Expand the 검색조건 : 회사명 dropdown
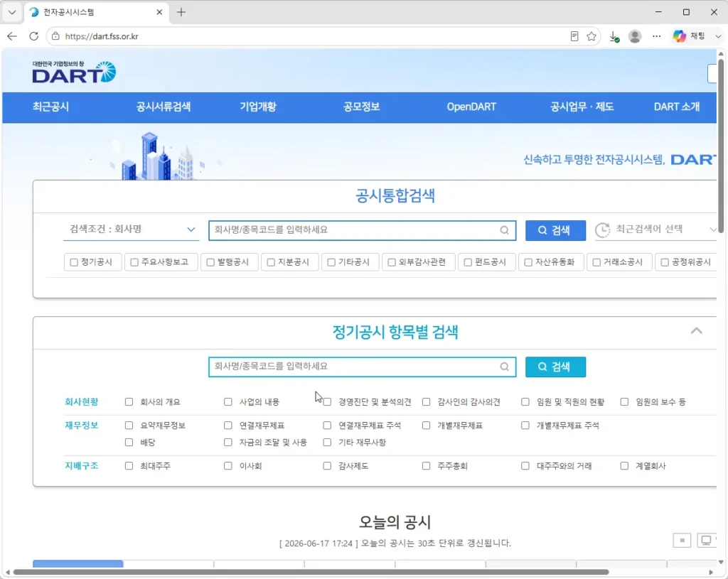The width and height of the screenshot is (728, 579). (x=132, y=229)
